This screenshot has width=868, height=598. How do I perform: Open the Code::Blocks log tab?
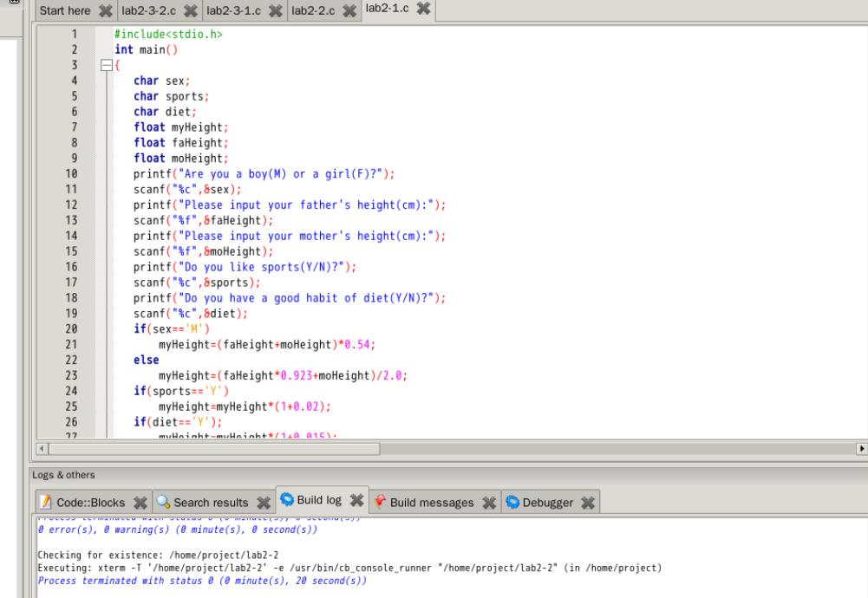click(x=91, y=503)
